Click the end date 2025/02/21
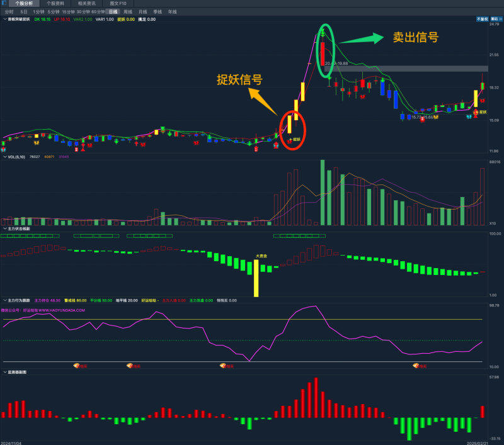Viewport: 504px width, 445px height. pyautogui.click(x=477, y=443)
